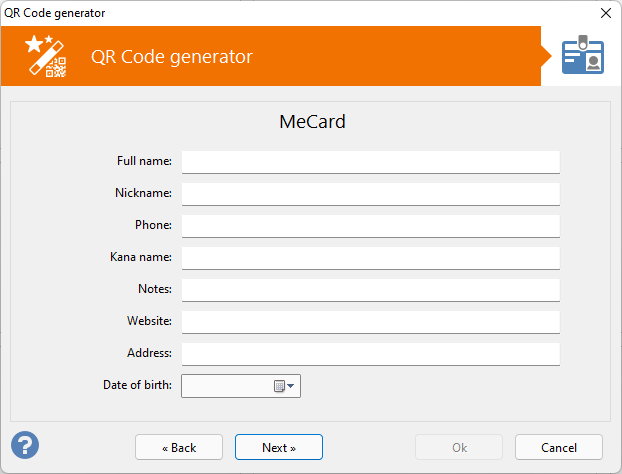Click the MeCard heading text
Image resolution: width=622 pixels, height=474 pixels.
(311, 122)
